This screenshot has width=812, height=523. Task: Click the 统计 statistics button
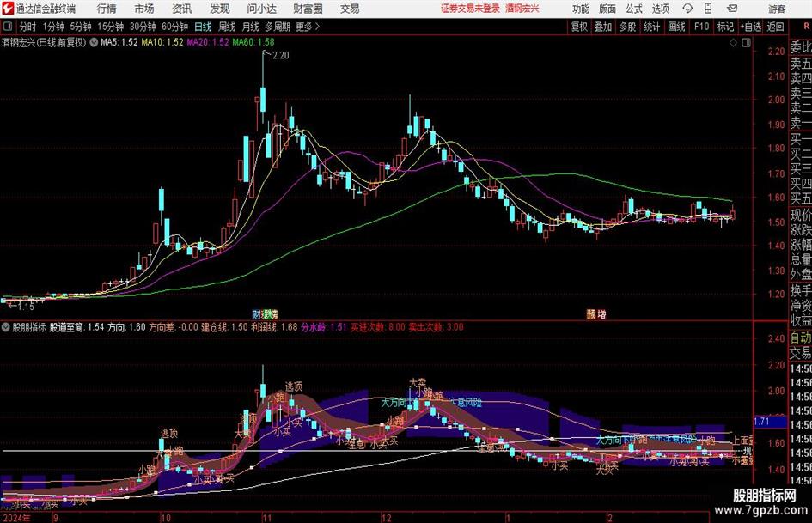click(651, 27)
